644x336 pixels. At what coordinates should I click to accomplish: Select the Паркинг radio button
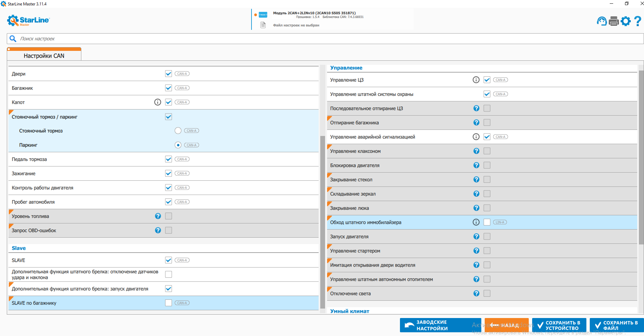point(178,145)
